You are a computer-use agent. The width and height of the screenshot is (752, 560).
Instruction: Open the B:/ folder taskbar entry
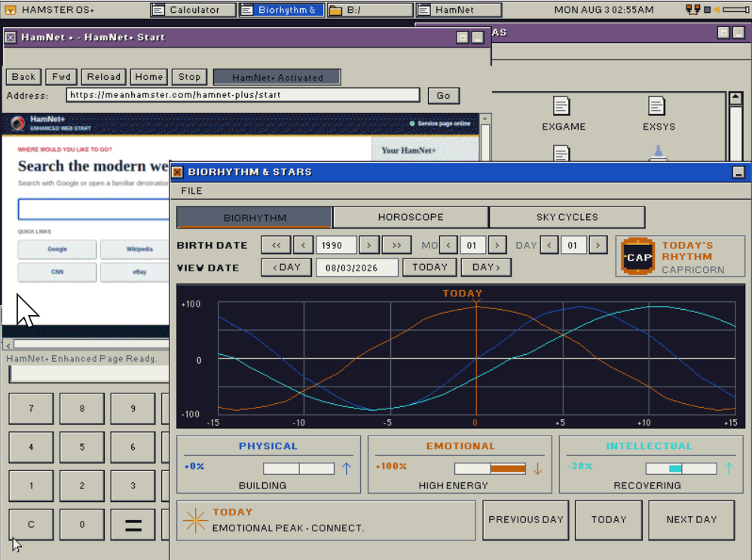[370, 10]
